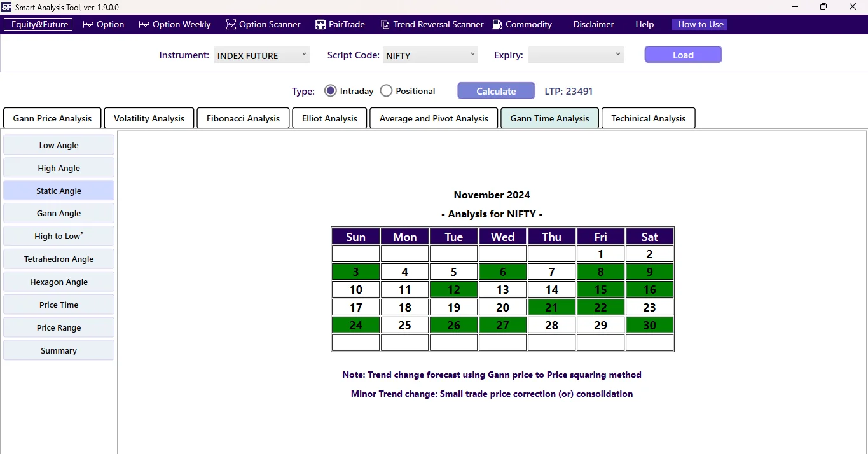Select Summary in the left sidebar
Image resolution: width=868 pixels, height=454 pixels.
[x=59, y=350]
